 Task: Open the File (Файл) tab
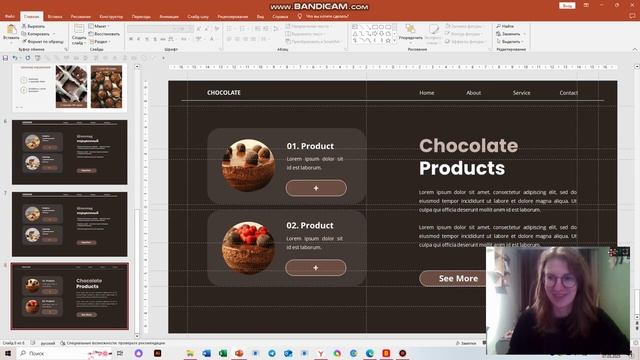click(10, 16)
